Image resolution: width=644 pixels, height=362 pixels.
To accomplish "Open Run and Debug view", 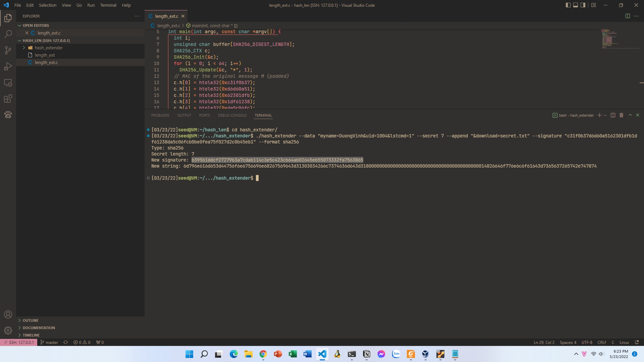I will 8,66.
